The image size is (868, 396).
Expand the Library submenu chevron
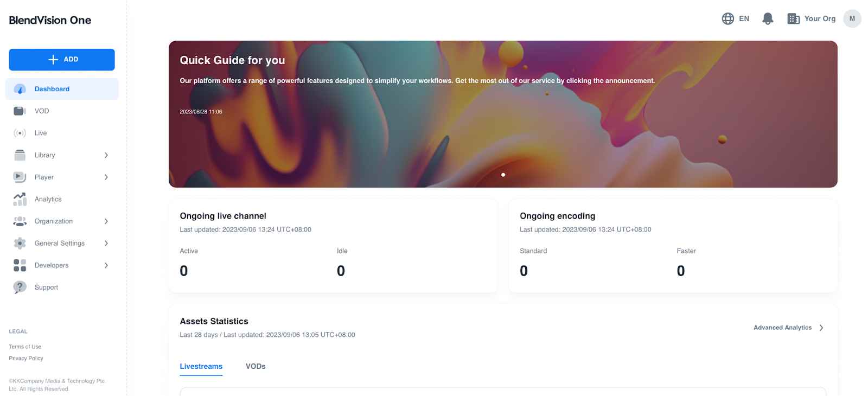(x=106, y=156)
